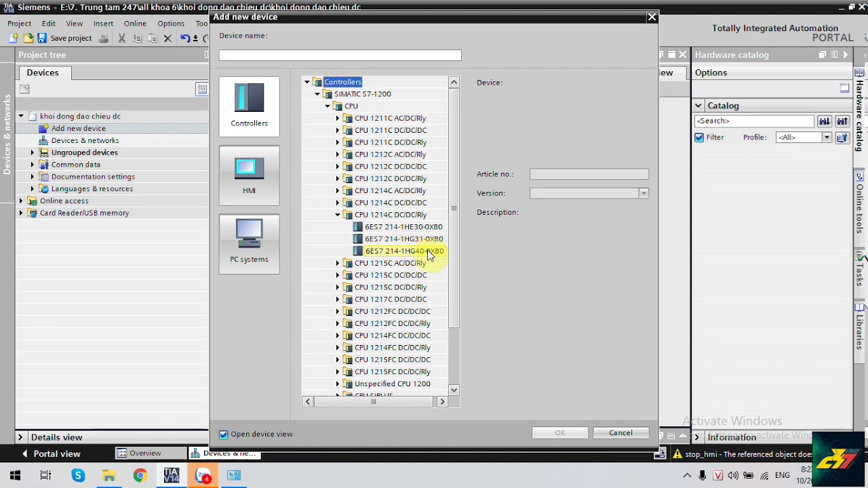This screenshot has width=868, height=488.
Task: Open Skype from the Windows taskbar
Action: [78, 475]
